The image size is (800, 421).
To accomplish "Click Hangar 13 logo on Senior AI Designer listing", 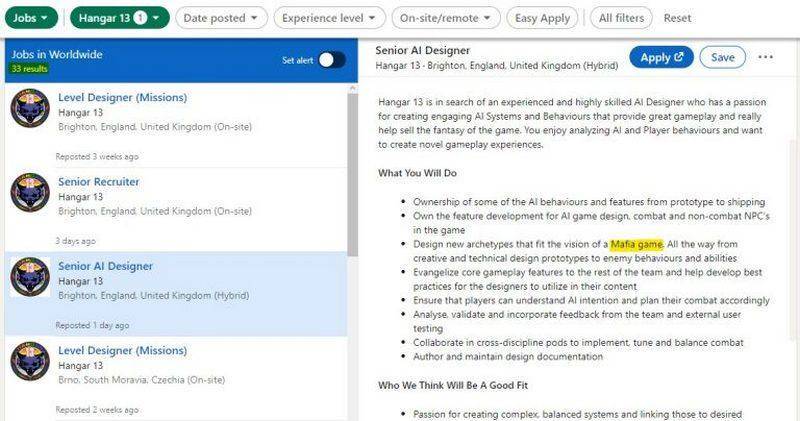I will tap(30, 277).
